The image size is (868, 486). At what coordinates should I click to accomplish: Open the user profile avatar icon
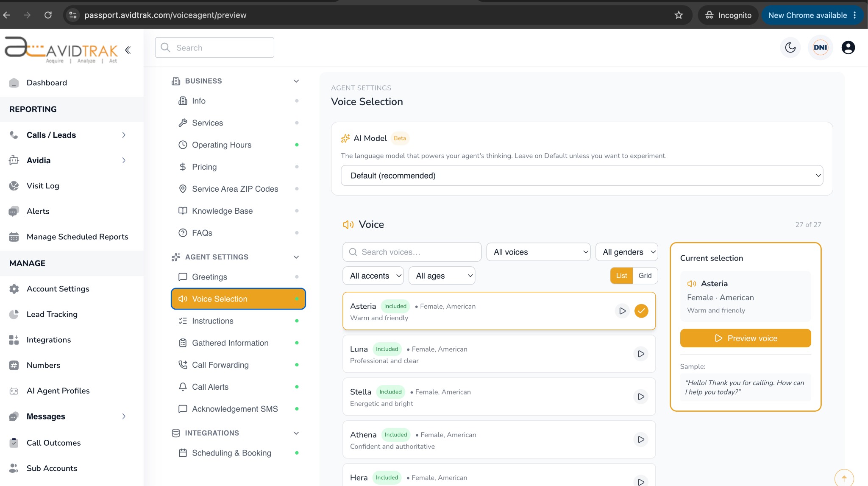[848, 47]
